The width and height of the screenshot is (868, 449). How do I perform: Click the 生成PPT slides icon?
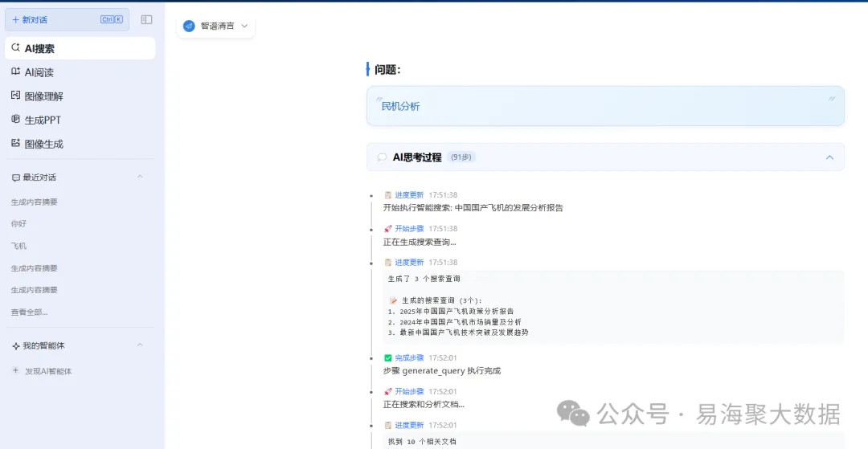pos(15,120)
